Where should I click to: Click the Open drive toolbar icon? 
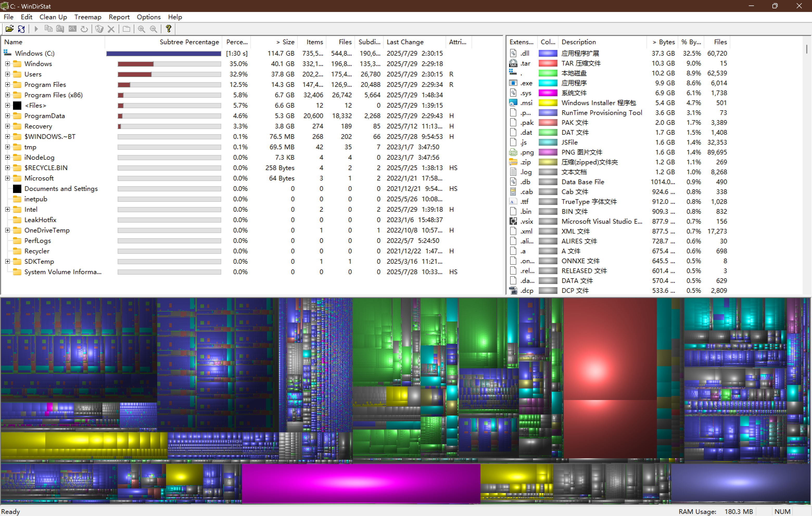[x=9, y=29]
